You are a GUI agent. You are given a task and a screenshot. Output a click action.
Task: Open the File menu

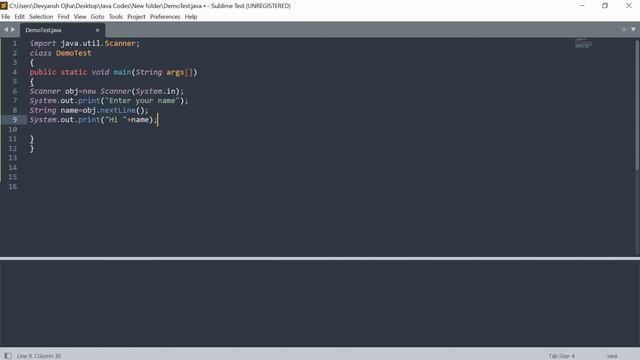(6, 17)
